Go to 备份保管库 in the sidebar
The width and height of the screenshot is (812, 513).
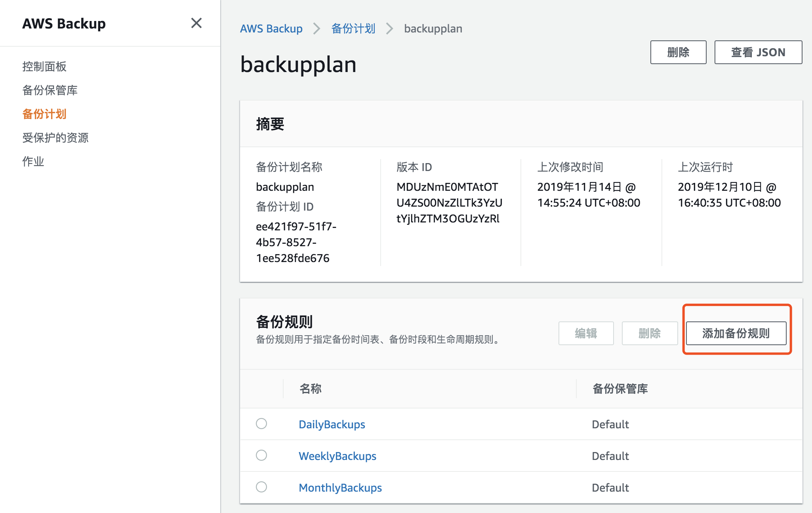point(50,90)
